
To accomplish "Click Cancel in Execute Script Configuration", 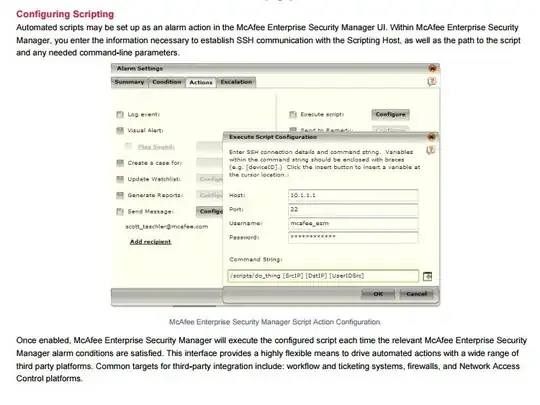I will 416,294.
